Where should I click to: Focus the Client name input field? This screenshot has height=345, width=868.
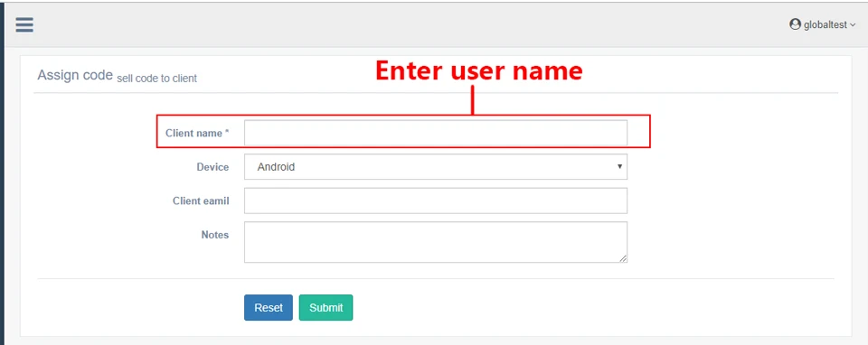click(436, 133)
